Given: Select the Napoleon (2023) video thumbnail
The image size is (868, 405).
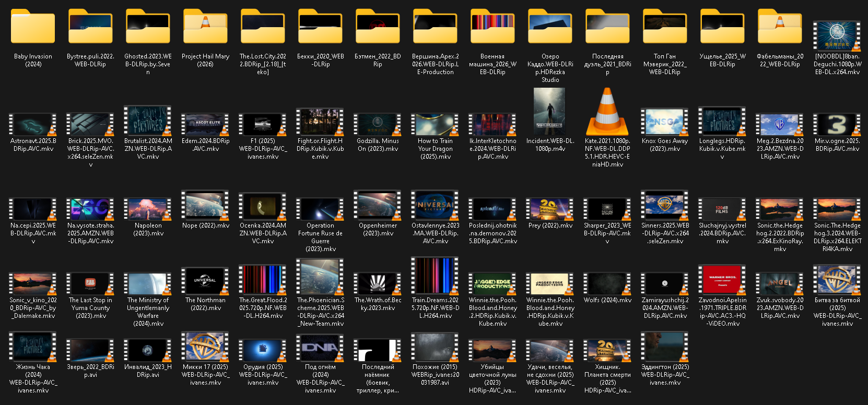Looking at the screenshot, I should tap(148, 209).
